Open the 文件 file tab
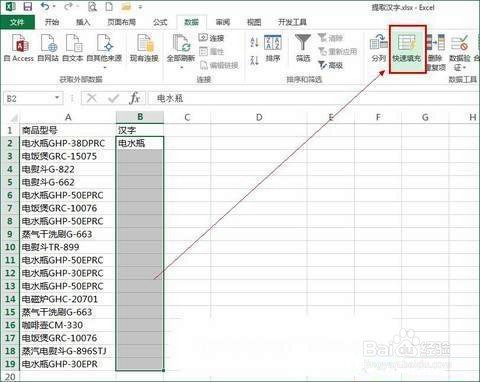Image resolution: width=480 pixels, height=382 pixels. tap(17, 22)
